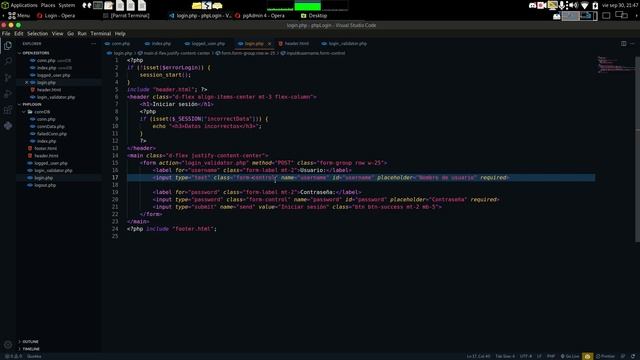Click the Ln 17 cursor position indicator
Viewport: 640px width, 360px height.
click(478, 356)
